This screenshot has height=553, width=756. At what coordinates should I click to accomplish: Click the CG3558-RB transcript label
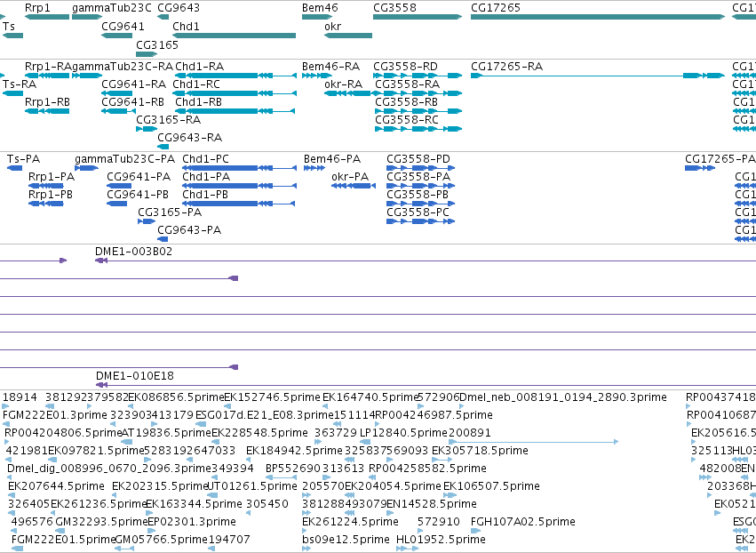click(x=407, y=102)
